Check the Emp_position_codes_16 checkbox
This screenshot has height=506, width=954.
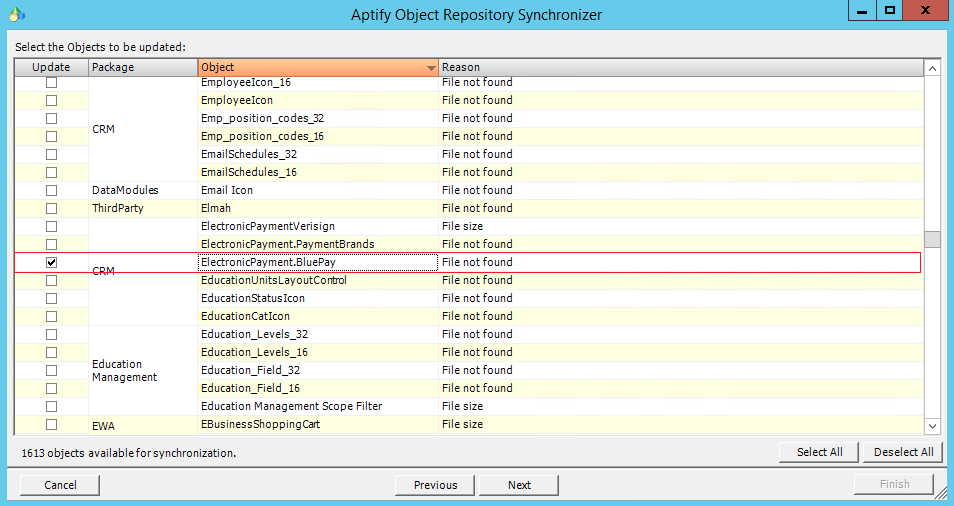52,136
